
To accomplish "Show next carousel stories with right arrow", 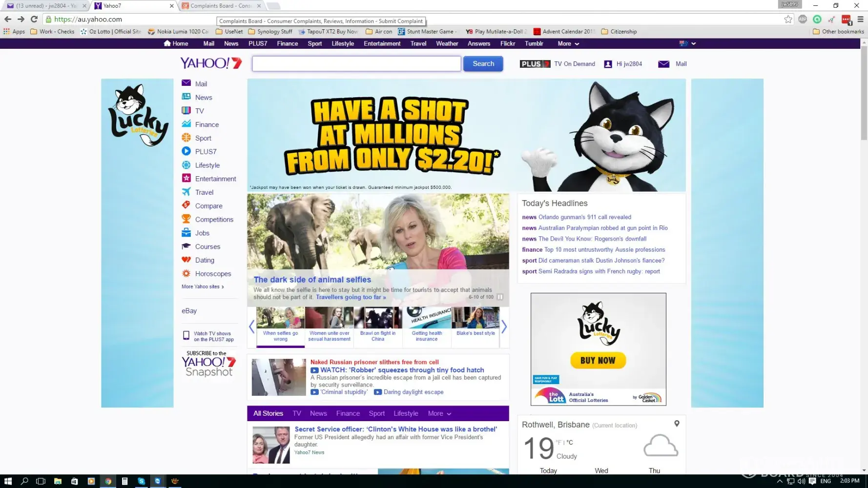I will (x=504, y=326).
